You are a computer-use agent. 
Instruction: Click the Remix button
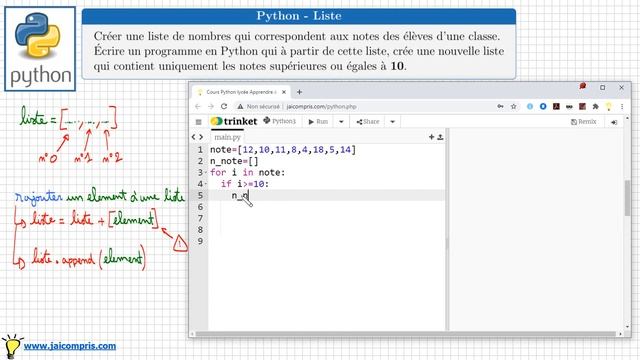[x=584, y=122]
